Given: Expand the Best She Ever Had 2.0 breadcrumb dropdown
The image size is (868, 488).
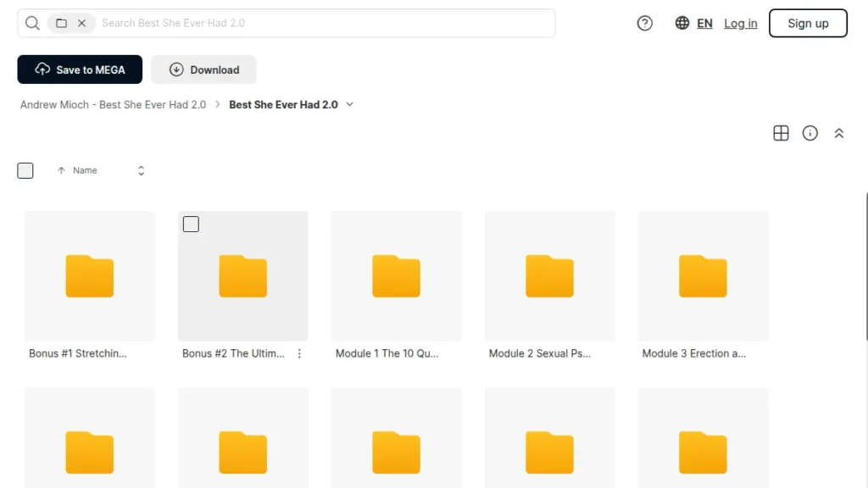Looking at the screenshot, I should (350, 104).
